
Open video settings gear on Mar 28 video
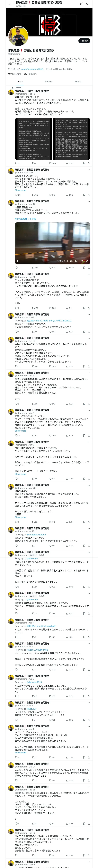tap(76, 261)
